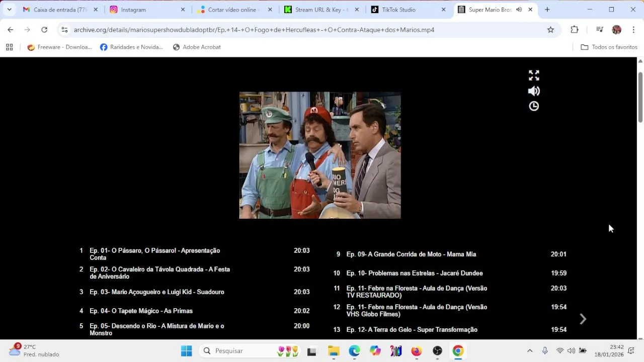Play Ep. 04- O Tapete Mágico

195,311
